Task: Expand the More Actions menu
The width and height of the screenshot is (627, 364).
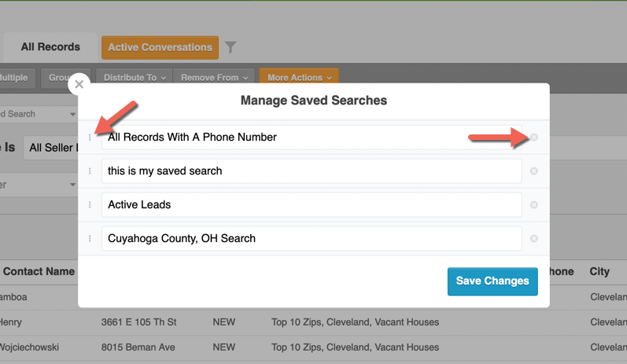Action: tap(299, 78)
